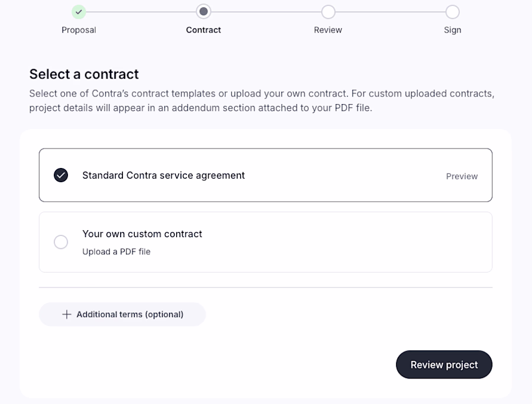Click the Standard Contra service agreement title
The height and width of the screenshot is (404, 532).
(163, 175)
